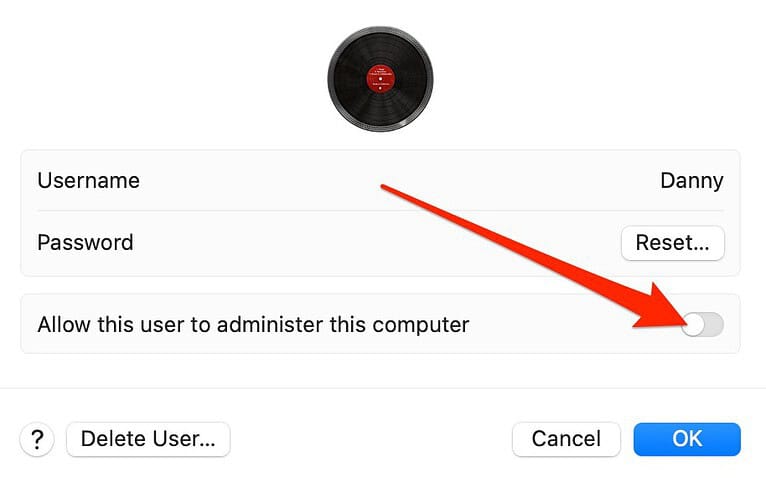766x478 pixels.
Task: Click the gray track of the admin switch
Action: pos(715,325)
